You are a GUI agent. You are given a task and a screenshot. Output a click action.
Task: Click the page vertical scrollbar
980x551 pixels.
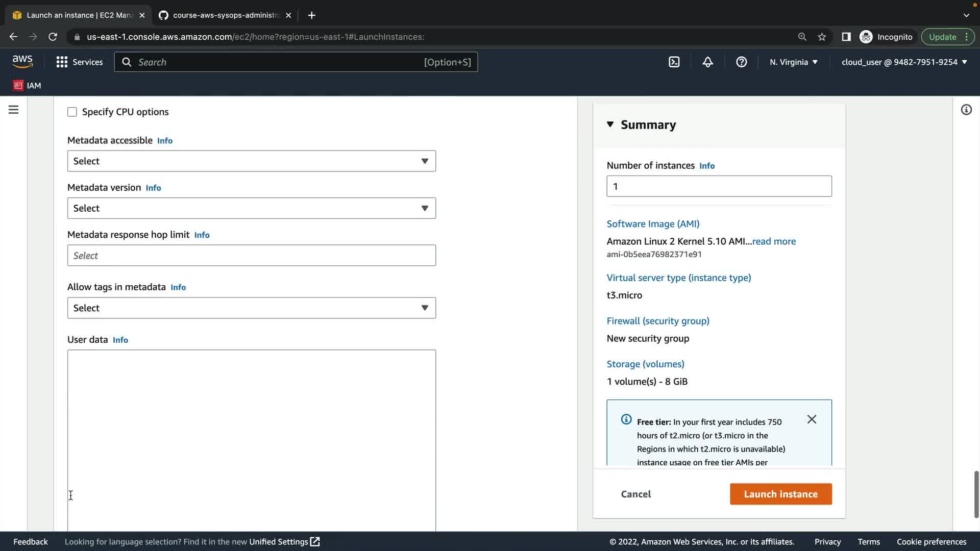(976, 494)
